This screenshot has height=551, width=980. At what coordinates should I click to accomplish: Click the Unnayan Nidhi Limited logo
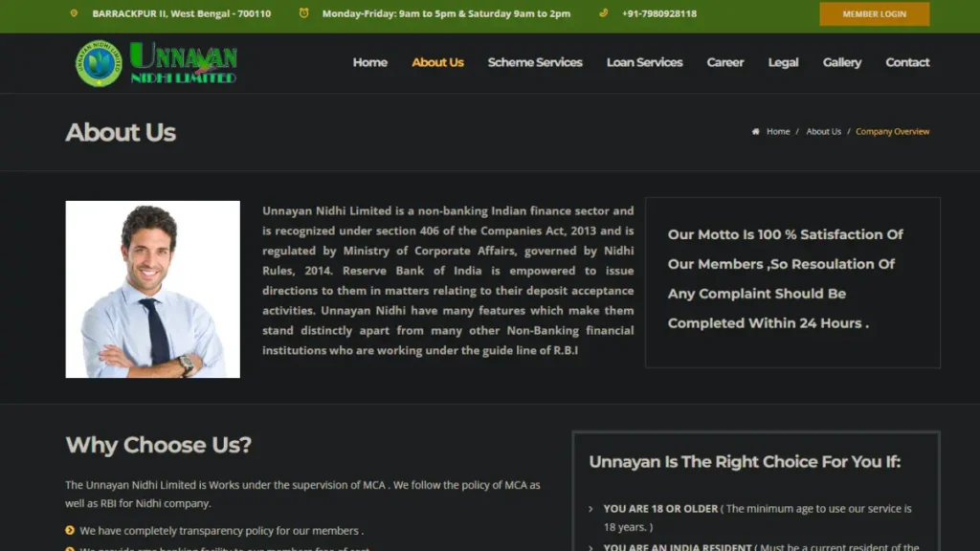156,63
